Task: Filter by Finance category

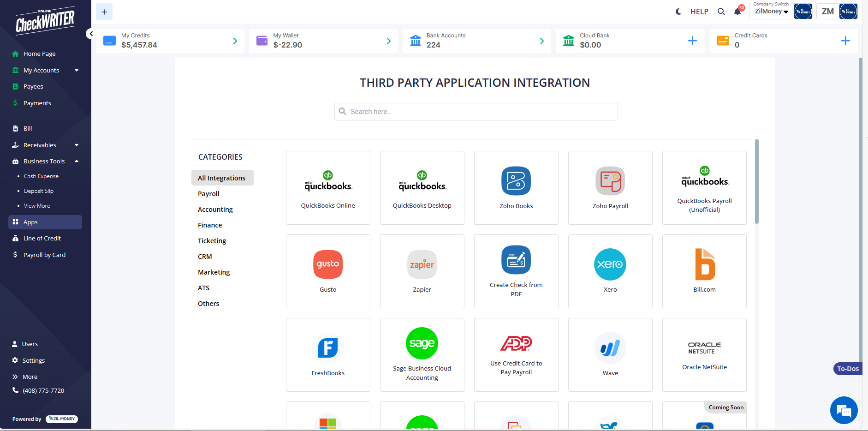Action: click(x=210, y=225)
